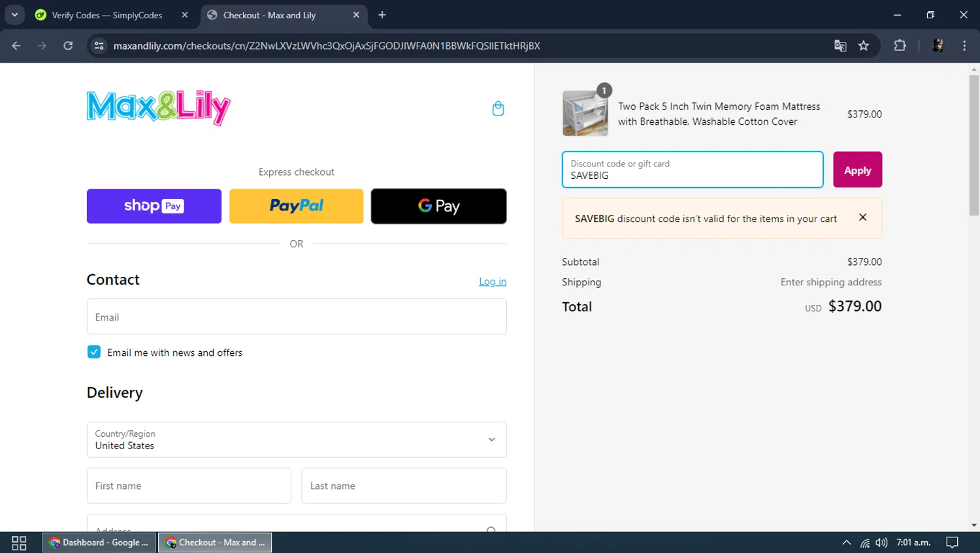This screenshot has width=980, height=553.
Task: Click the Max&Lily logo
Action: coord(159,108)
